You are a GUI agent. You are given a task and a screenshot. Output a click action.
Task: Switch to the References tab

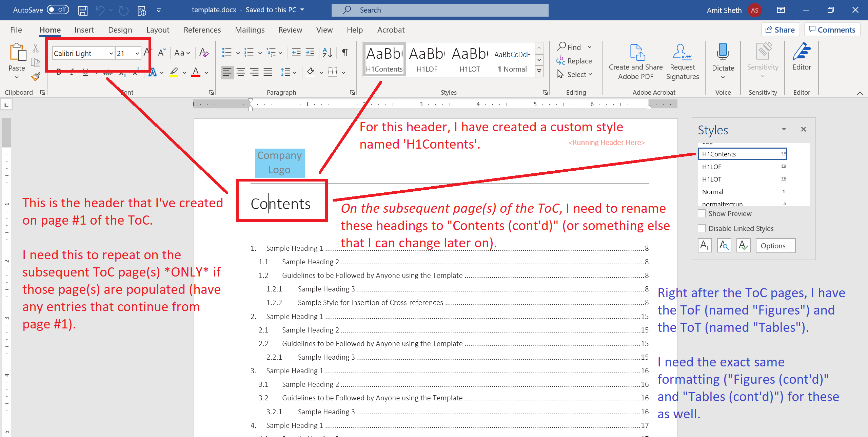click(202, 30)
